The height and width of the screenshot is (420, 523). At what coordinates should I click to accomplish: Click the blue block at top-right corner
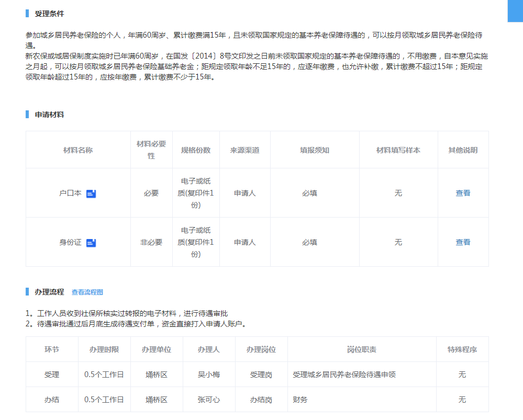coord(515,10)
